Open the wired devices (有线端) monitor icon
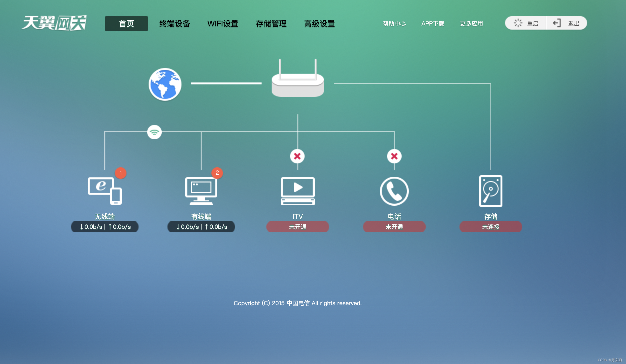The height and width of the screenshot is (364, 626). 201,191
